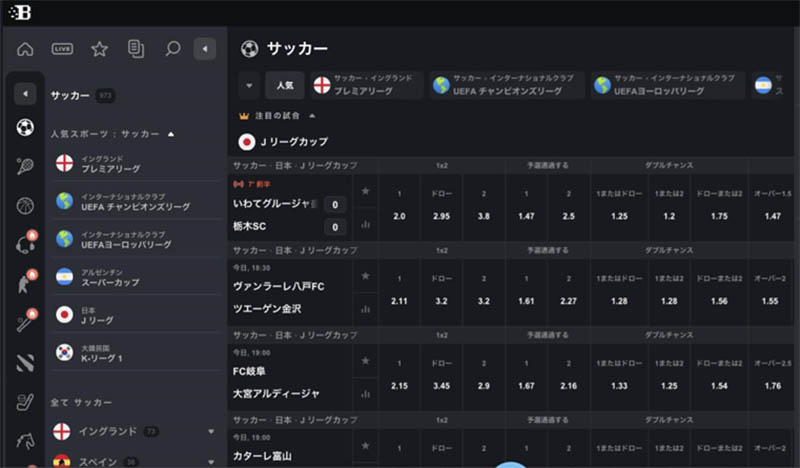Favorite the いわてグルージャ match star
Screen dimensions: 800x468
tap(365, 191)
